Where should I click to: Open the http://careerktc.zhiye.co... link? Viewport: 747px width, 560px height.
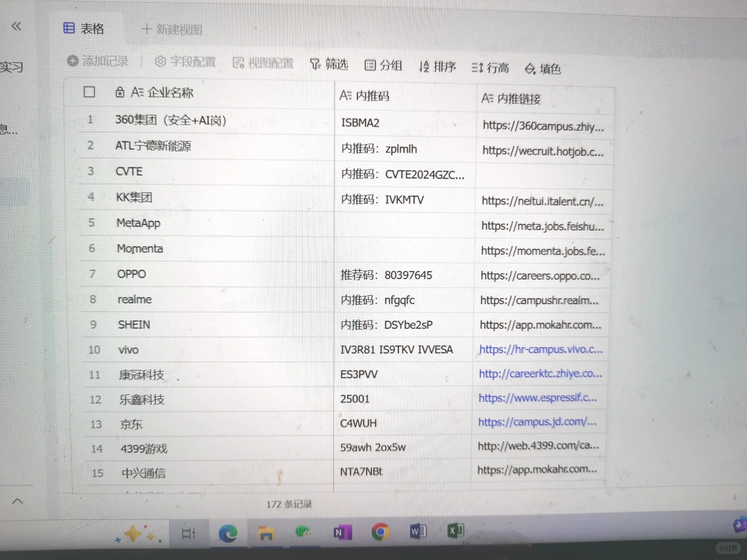pos(540,373)
